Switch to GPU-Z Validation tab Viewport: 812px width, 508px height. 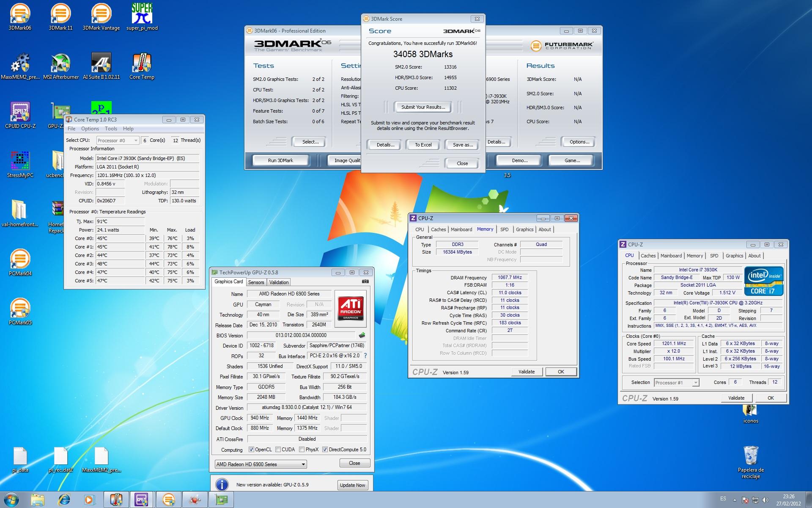tap(279, 282)
